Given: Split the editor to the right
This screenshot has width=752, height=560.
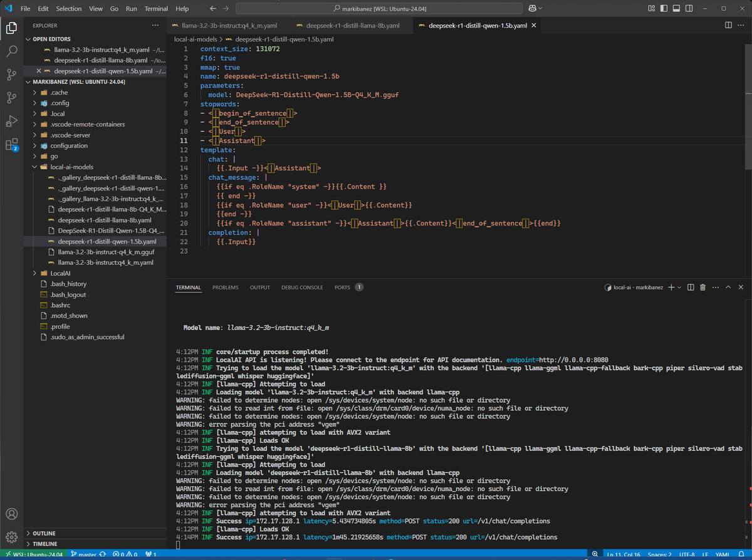Looking at the screenshot, I should pyautogui.click(x=728, y=25).
